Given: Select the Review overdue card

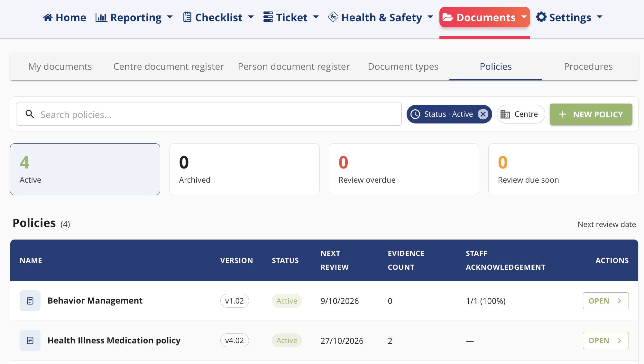Looking at the screenshot, I should 404,169.
